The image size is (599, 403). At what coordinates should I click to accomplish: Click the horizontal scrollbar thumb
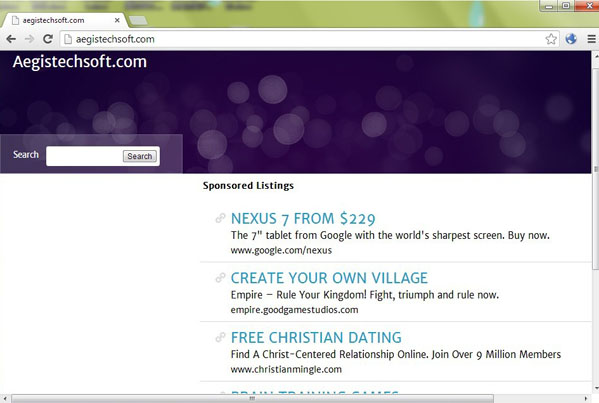coord(252,398)
